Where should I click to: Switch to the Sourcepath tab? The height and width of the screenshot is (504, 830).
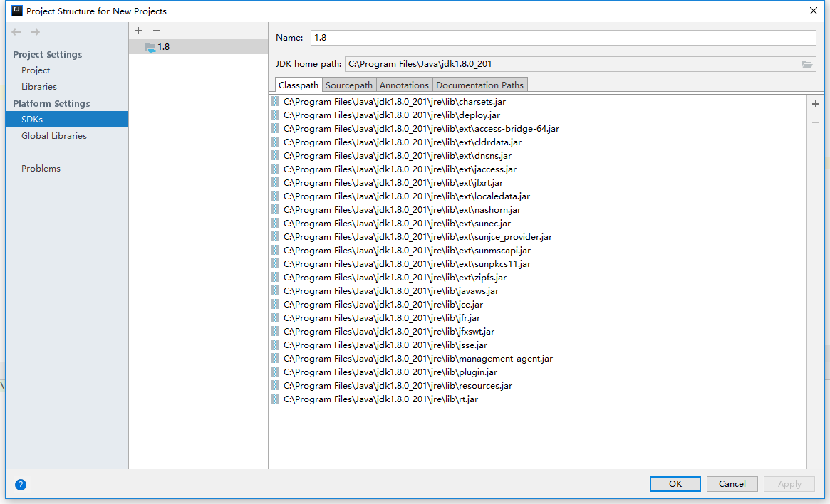tap(348, 84)
